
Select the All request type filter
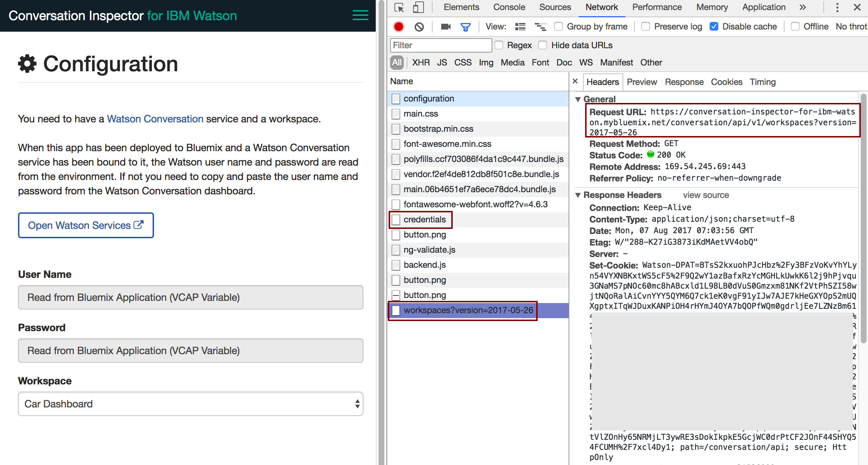pos(397,63)
